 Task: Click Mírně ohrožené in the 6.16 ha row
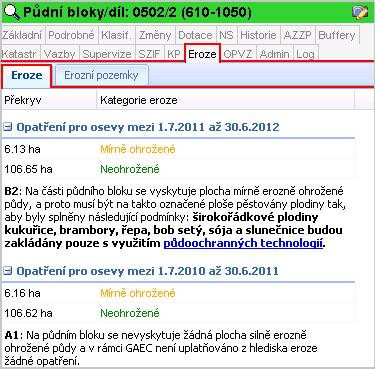click(138, 293)
